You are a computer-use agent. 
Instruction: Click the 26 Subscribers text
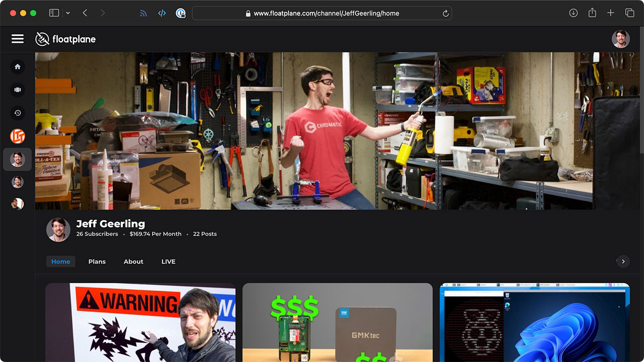coord(97,234)
